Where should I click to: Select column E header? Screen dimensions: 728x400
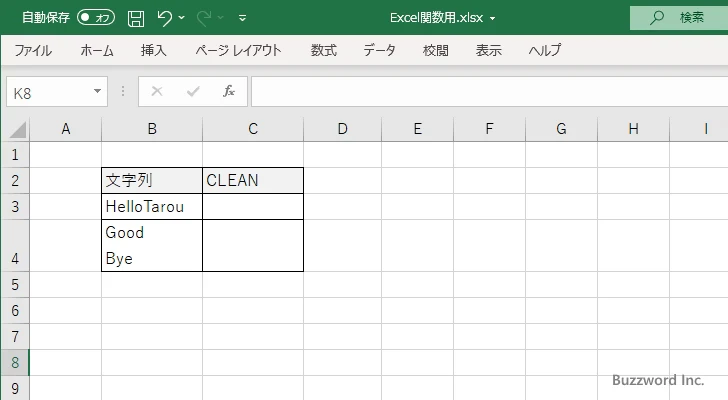pos(418,129)
